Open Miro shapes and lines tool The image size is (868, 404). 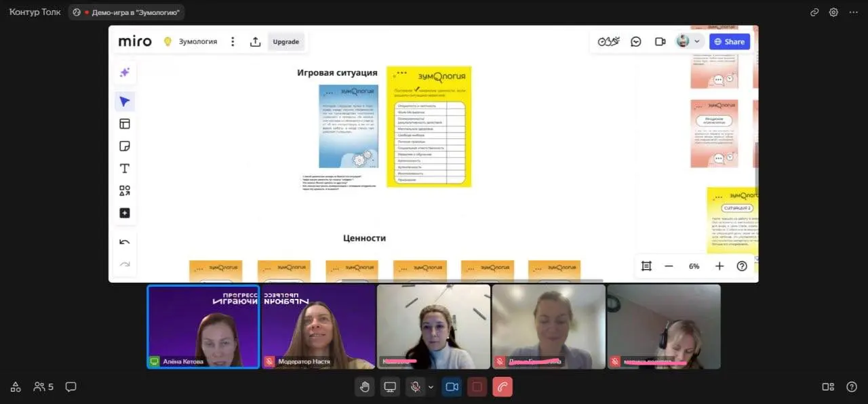tap(125, 190)
